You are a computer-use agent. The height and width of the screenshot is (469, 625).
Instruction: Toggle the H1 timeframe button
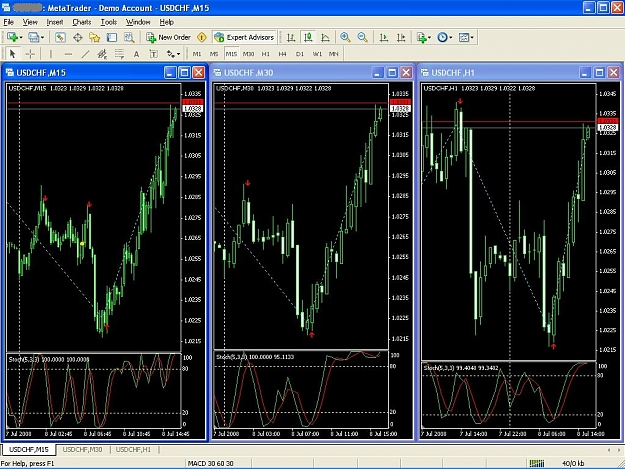click(x=266, y=54)
